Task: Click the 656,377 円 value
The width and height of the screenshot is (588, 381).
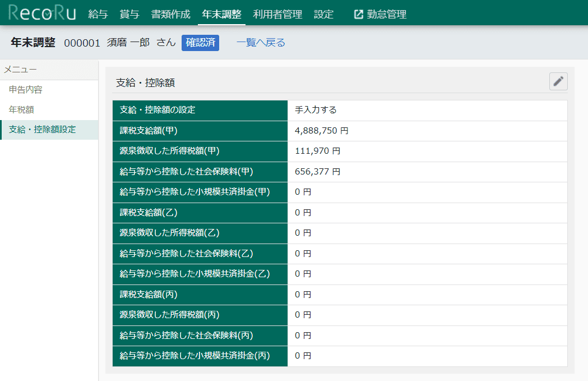Action: click(x=317, y=172)
